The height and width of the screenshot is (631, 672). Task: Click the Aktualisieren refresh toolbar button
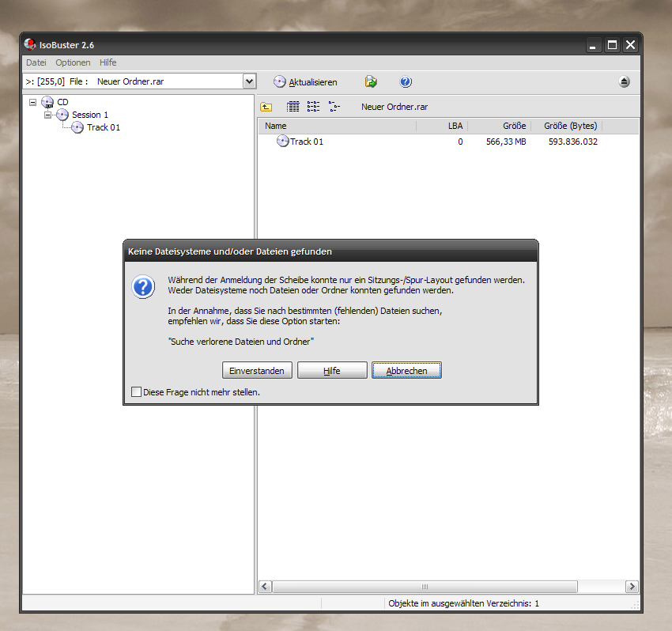coord(305,82)
